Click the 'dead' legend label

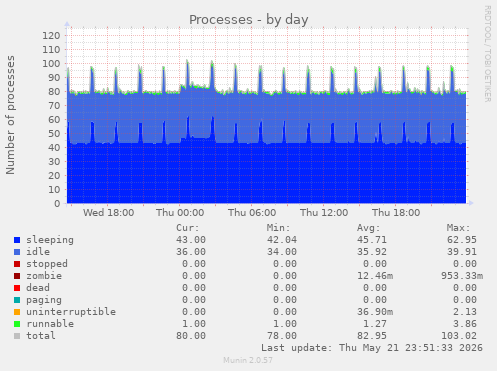[38, 288]
